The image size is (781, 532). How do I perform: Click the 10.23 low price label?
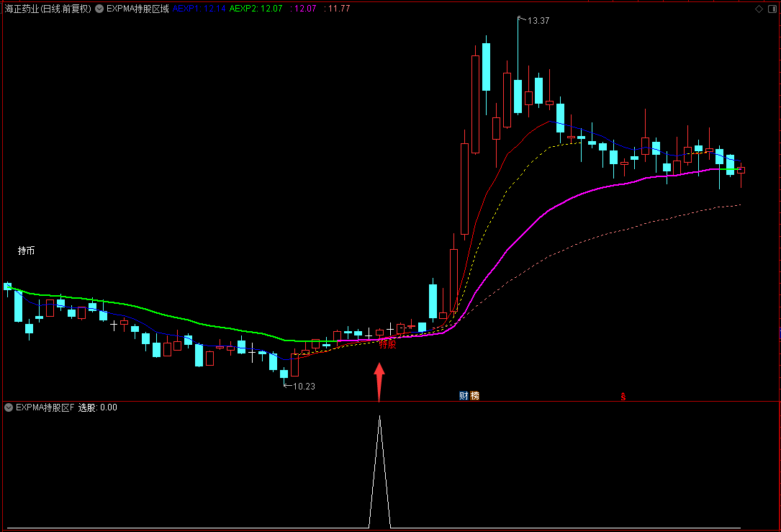coord(304,386)
